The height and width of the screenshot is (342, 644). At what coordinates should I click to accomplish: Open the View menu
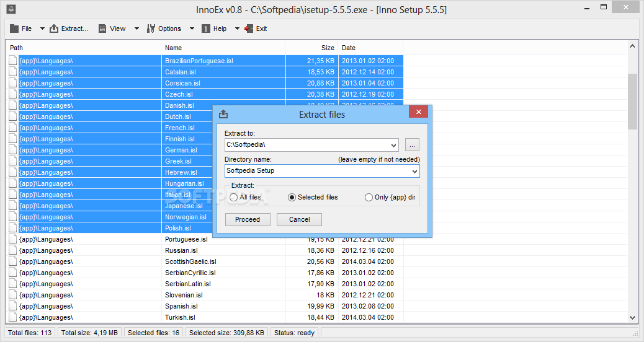[x=112, y=28]
